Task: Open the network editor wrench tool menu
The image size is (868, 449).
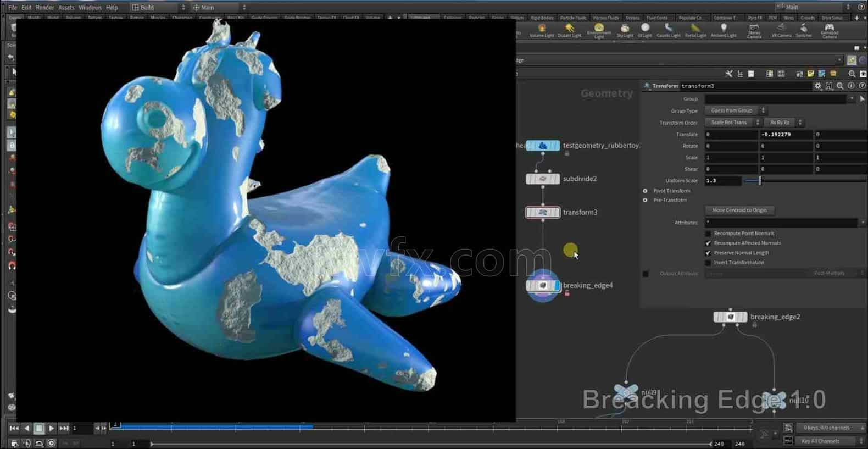Action: (x=729, y=74)
